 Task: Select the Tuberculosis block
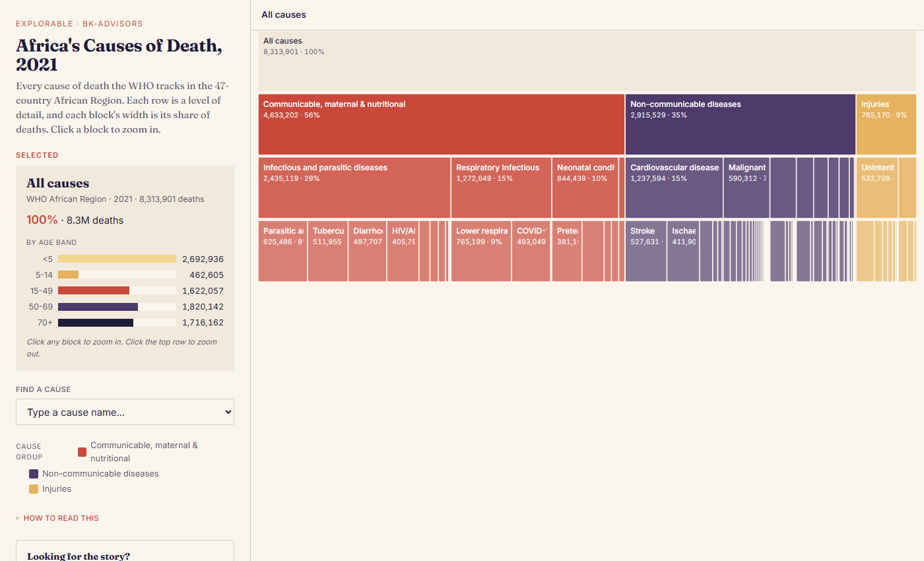pos(328,251)
